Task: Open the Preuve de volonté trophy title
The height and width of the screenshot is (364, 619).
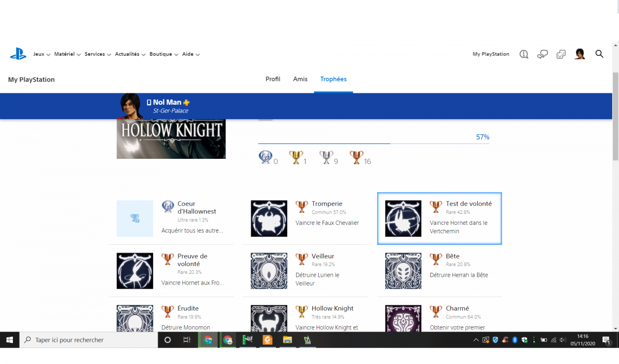Action: point(192,260)
